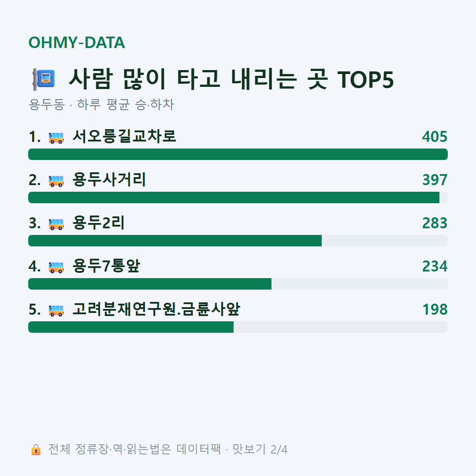The width and height of the screenshot is (476, 476).
Task: Click the 234 progress bar for 용두7통앞
Action: coord(238,284)
